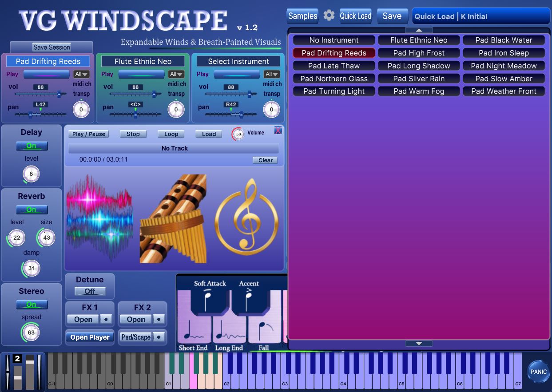The image size is (552, 392).
Task: Click transpose knob in Flute Ethnic Neo slot
Action: (176, 109)
